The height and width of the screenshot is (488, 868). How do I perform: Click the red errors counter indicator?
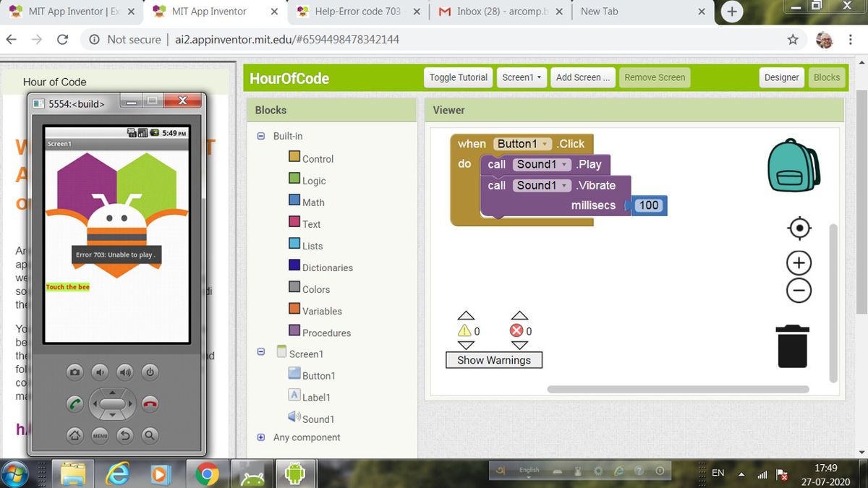tap(519, 330)
